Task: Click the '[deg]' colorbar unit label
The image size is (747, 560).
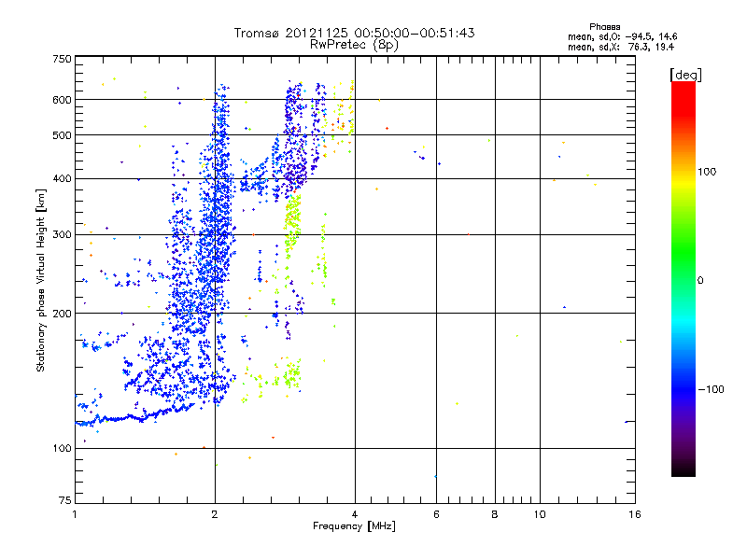Action: [x=685, y=75]
